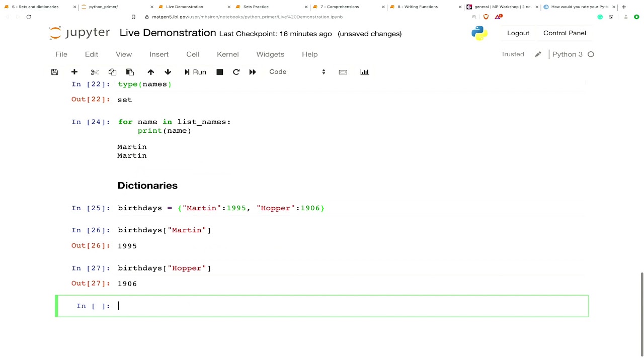644x362 pixels.
Task: Save and checkpoint the notebook
Action: coord(54,72)
